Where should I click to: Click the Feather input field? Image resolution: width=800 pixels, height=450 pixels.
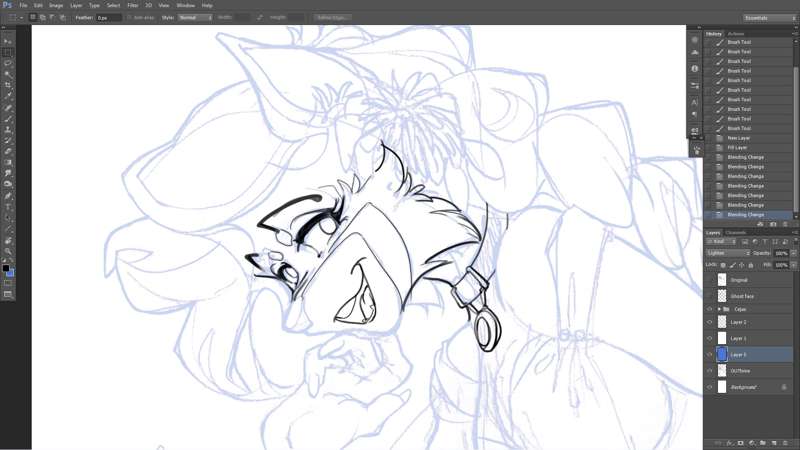pyautogui.click(x=108, y=17)
